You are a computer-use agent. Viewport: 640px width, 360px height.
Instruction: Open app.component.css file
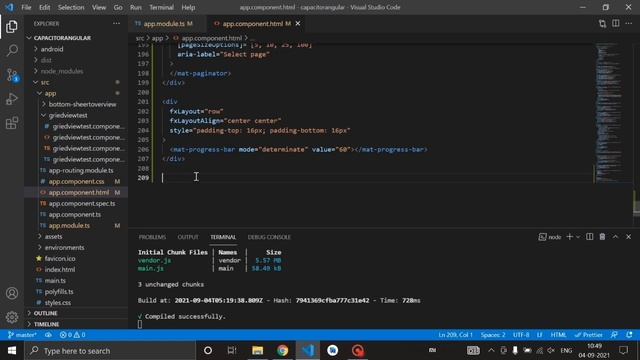point(76,181)
